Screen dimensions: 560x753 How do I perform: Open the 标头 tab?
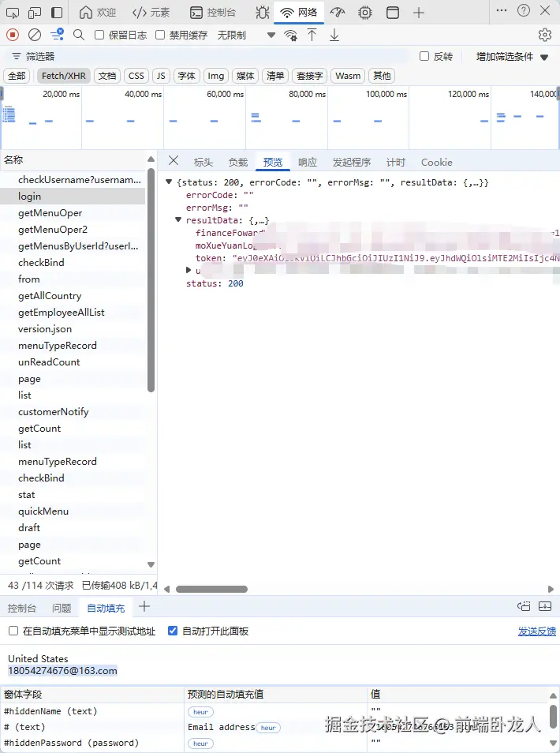(203, 163)
